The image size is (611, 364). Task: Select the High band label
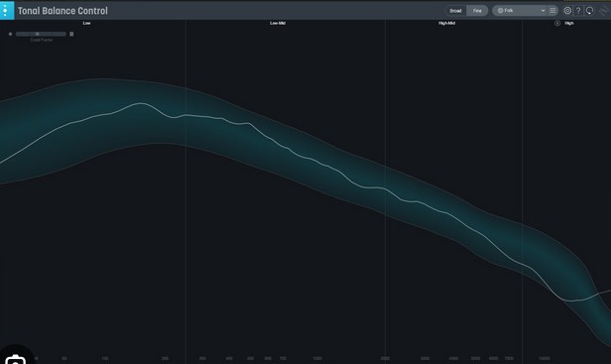tap(569, 23)
